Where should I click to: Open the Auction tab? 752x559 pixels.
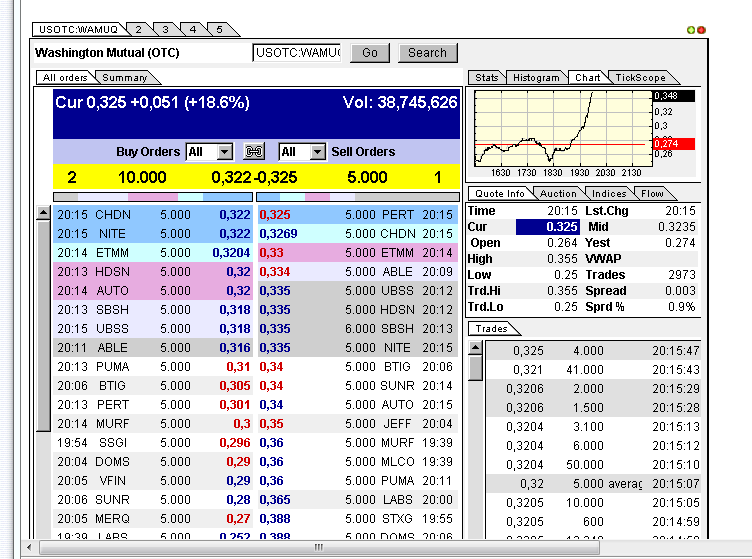pyautogui.click(x=558, y=193)
